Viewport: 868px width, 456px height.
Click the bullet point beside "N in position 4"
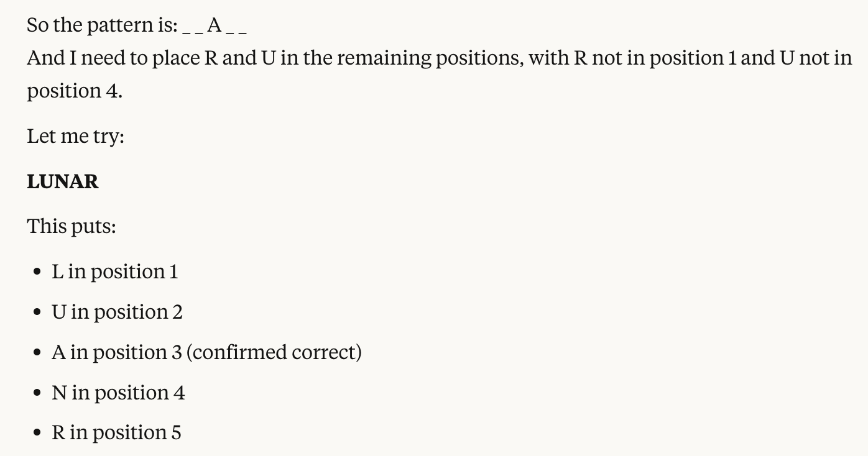coord(38,393)
